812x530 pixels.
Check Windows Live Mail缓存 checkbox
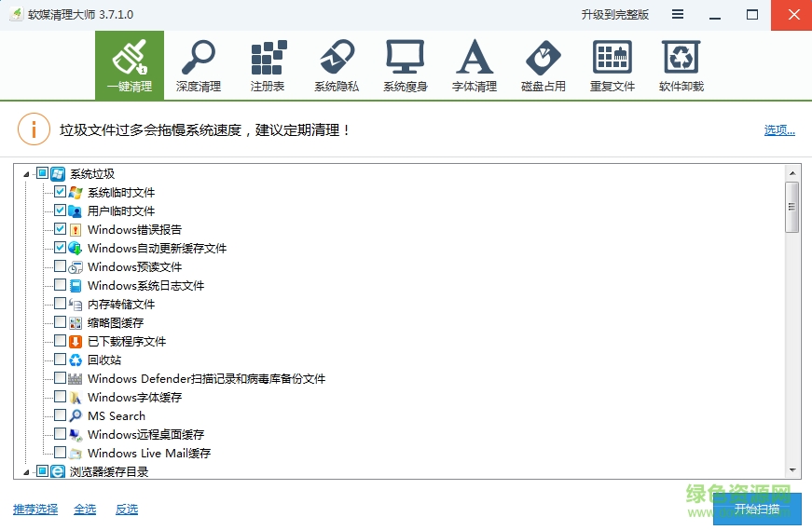[x=60, y=453]
